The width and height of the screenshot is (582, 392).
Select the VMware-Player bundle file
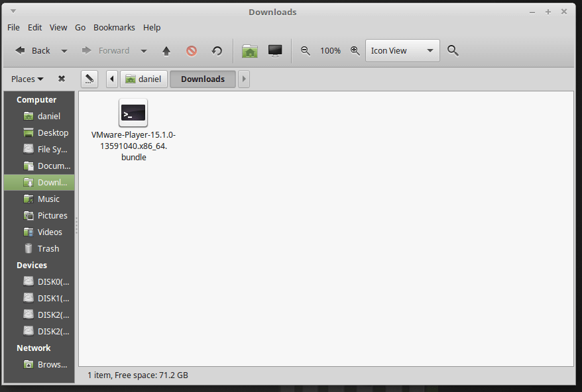(x=133, y=128)
